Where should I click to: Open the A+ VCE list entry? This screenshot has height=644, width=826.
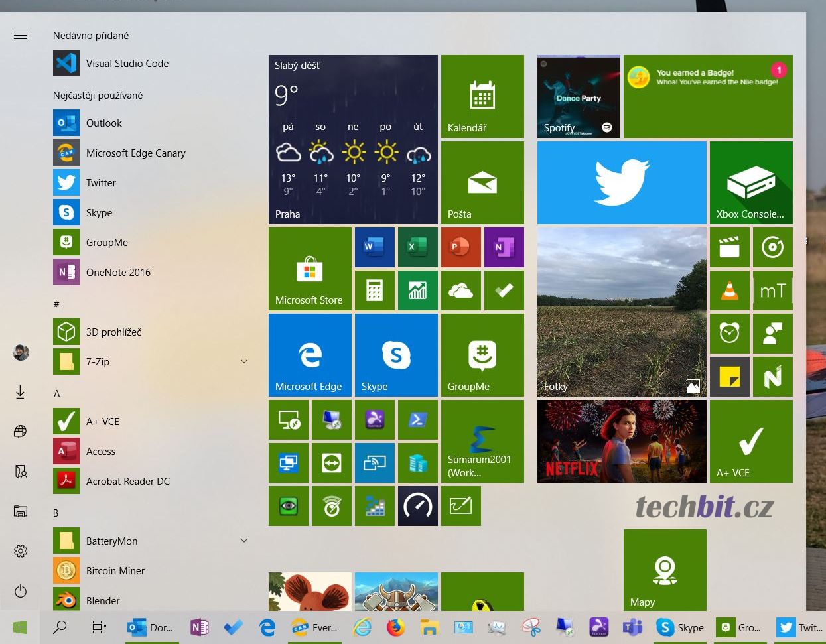151,422
